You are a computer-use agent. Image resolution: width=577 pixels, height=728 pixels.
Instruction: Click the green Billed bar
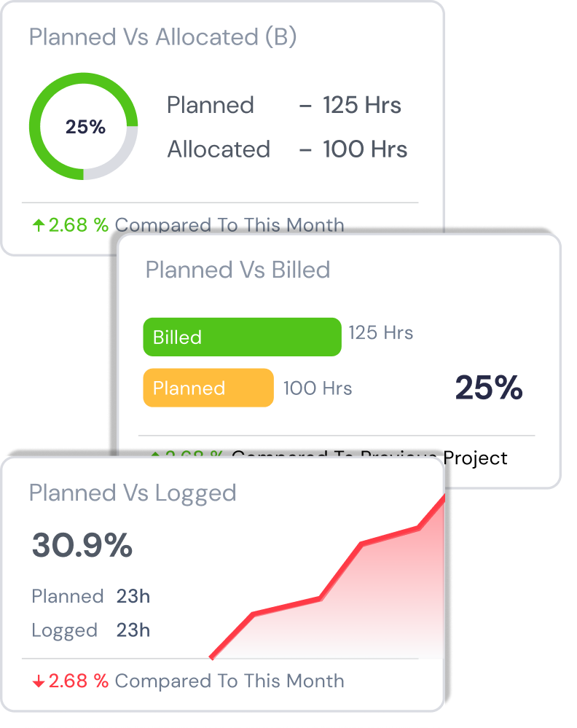tap(242, 337)
